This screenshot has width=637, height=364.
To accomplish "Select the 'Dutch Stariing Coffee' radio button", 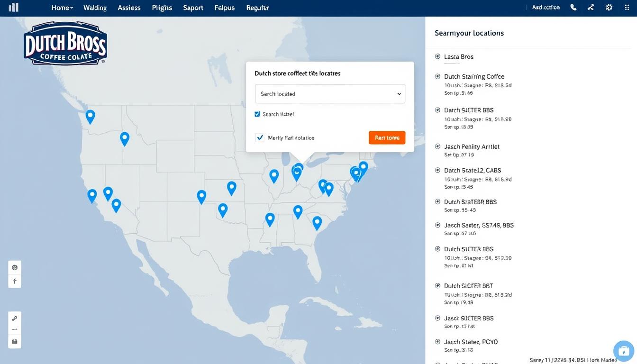I will [x=437, y=76].
